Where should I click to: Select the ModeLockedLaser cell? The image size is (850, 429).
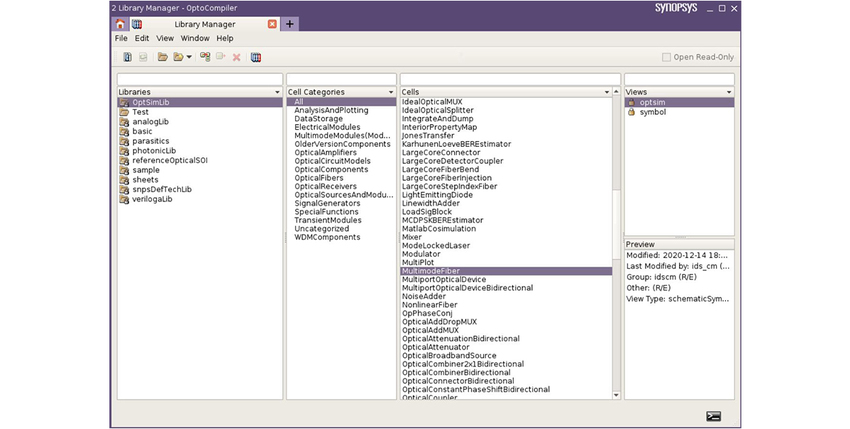point(437,245)
